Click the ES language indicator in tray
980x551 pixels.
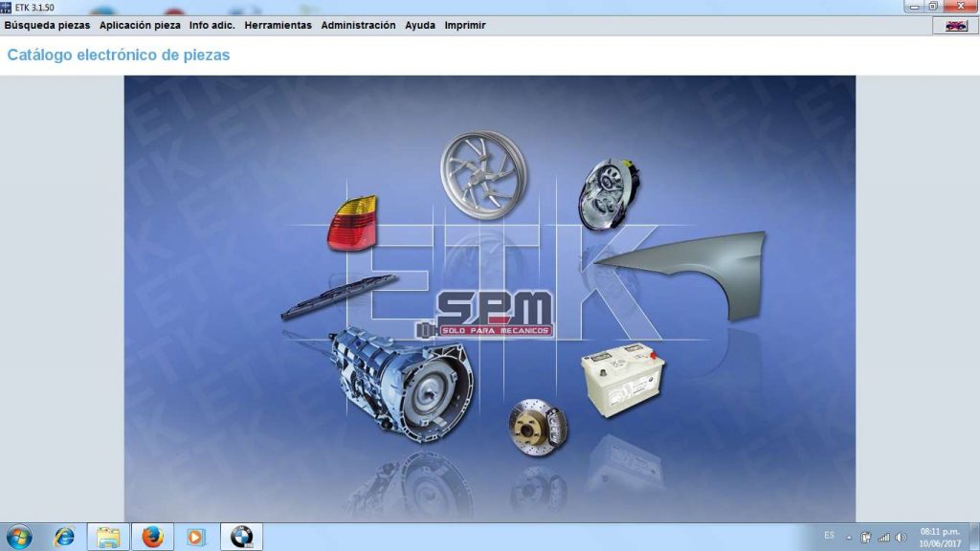click(829, 536)
